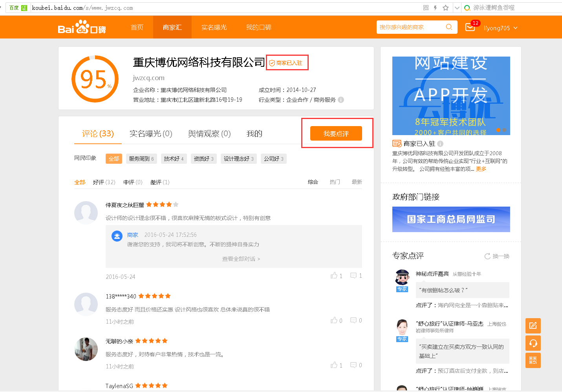Switch to the 实名曝光 (0) tab
Viewport: 562px width, 392px height.
point(151,134)
